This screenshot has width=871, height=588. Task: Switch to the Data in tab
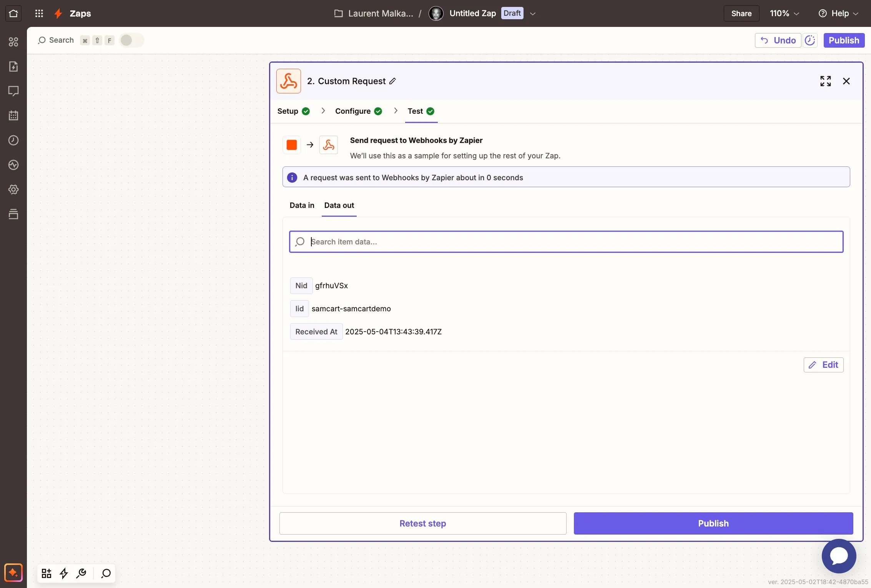coord(302,205)
